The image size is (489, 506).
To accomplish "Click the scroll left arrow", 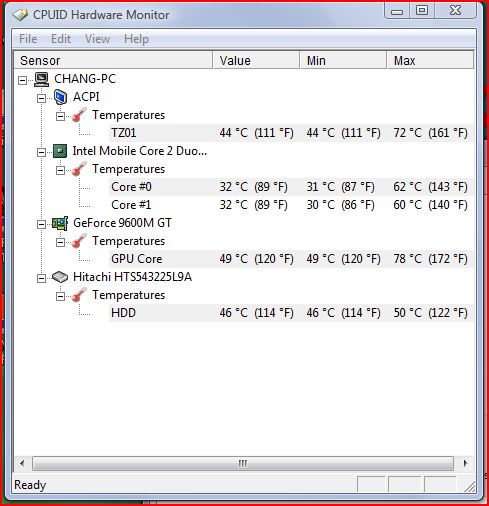I will pyautogui.click(x=22, y=463).
